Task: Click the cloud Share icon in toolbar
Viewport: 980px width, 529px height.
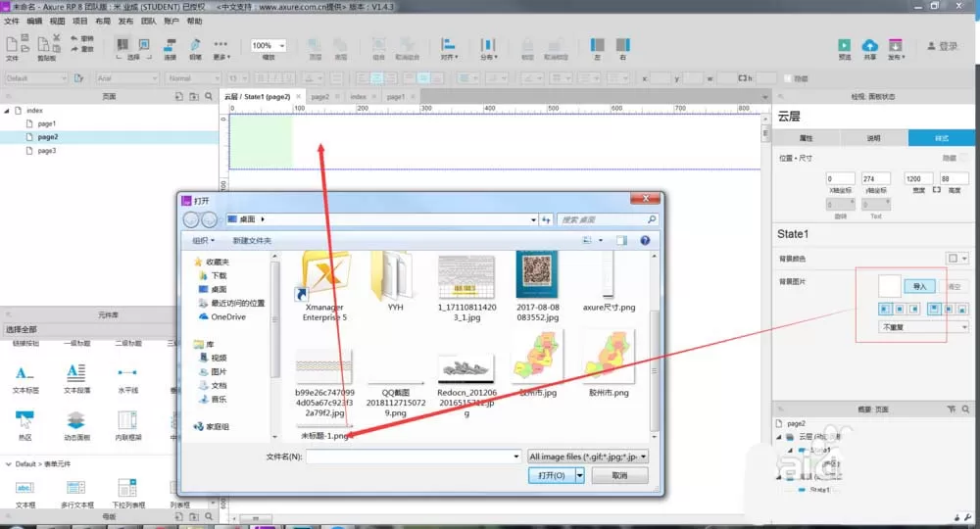Action: (869, 46)
